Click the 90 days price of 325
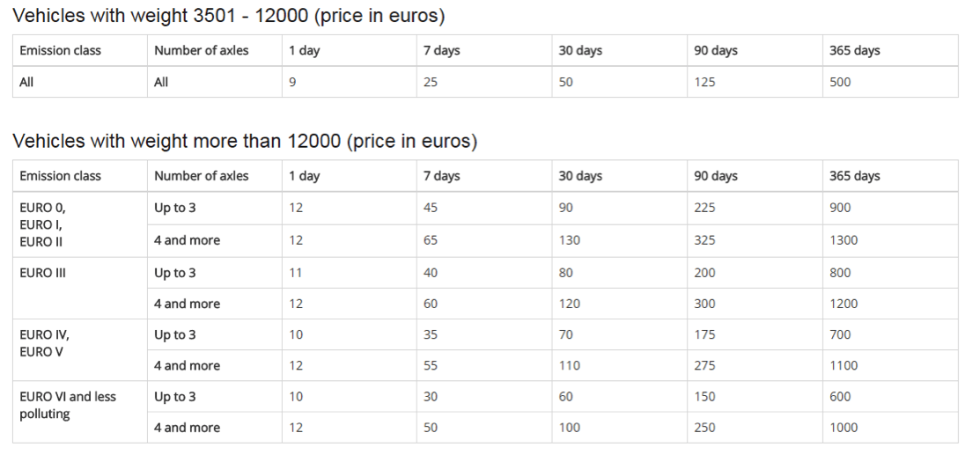 coord(706,240)
